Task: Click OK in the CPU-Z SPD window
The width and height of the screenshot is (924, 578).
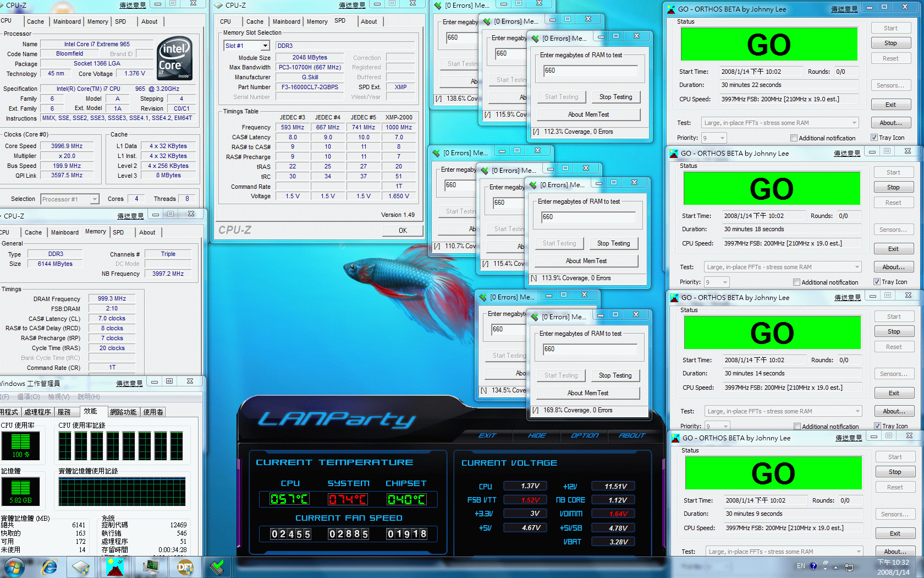Action: (x=403, y=231)
